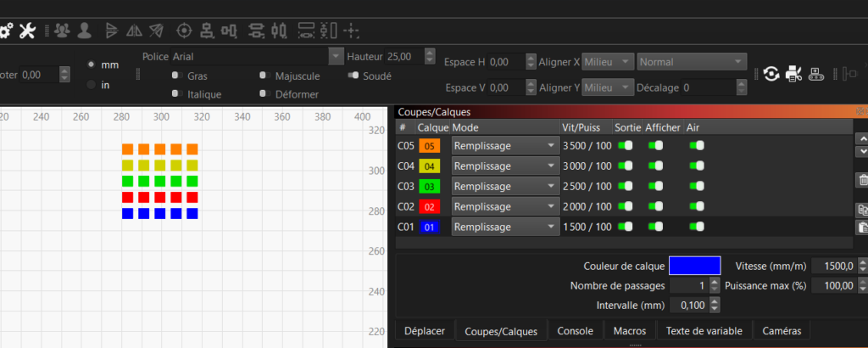This screenshot has height=348, width=868.
Task: Open Mode dropdown for layer C02
Action: pyautogui.click(x=505, y=207)
